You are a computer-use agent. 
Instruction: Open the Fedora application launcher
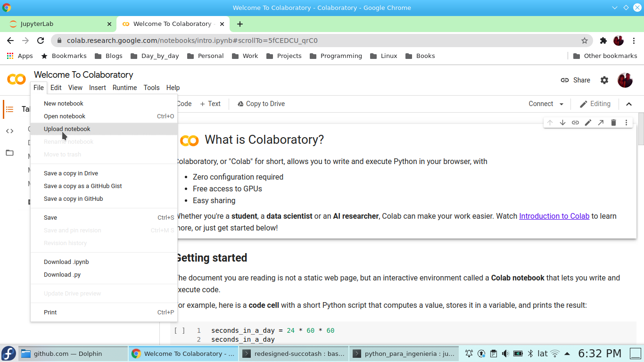8,354
